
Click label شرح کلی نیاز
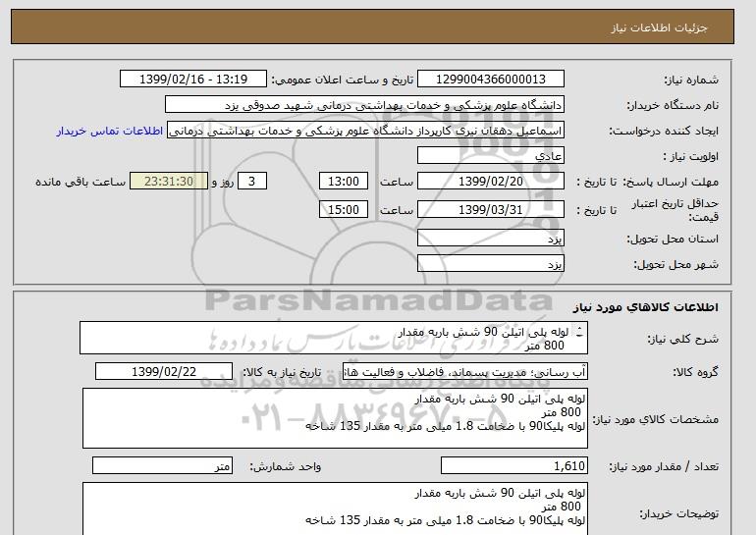(x=683, y=340)
